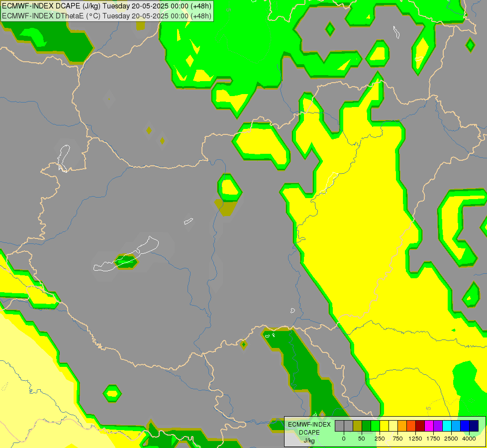Click the legend value 1250
Screen dimensions: 487x448
(415, 439)
